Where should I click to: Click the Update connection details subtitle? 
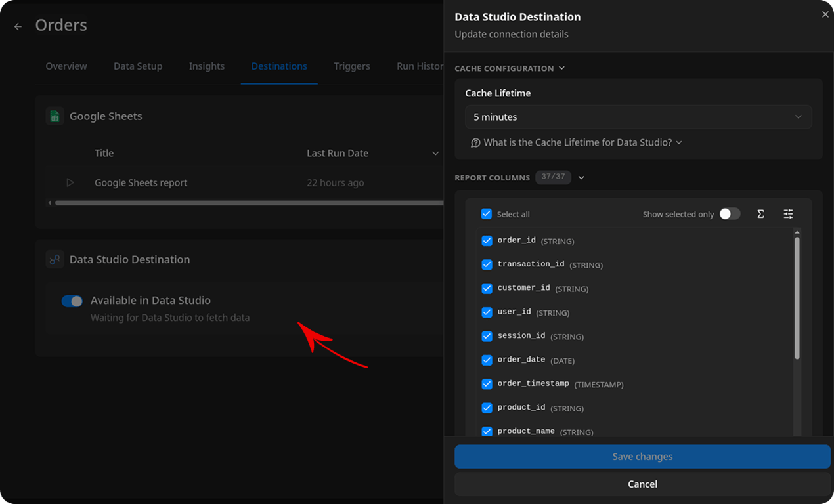512,34
